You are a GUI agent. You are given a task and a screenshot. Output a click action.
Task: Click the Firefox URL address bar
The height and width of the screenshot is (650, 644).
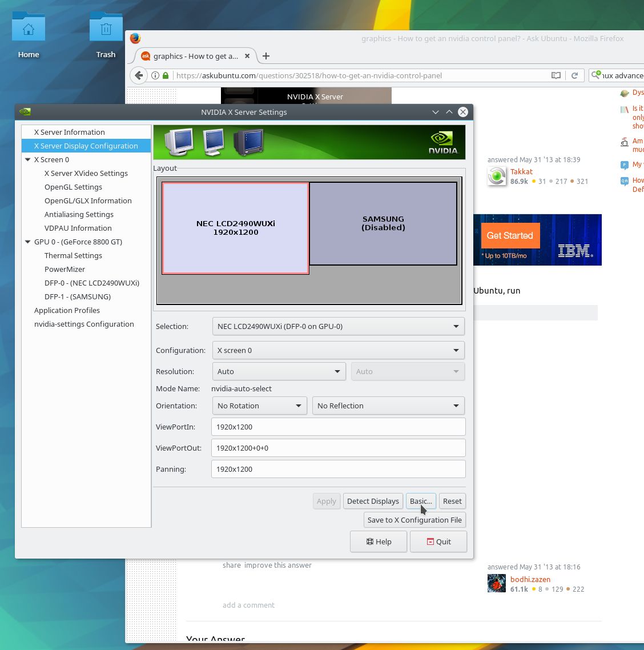coord(359,75)
